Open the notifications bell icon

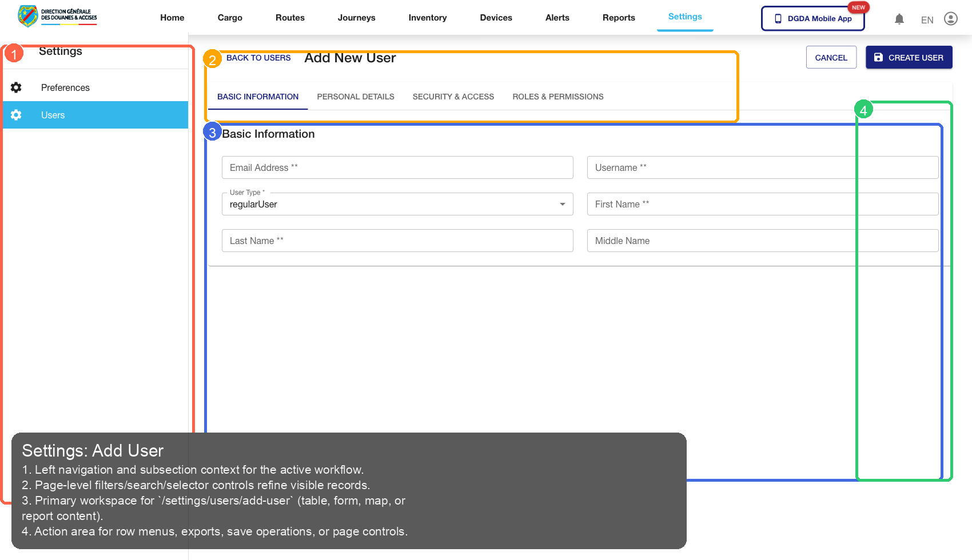coord(899,19)
